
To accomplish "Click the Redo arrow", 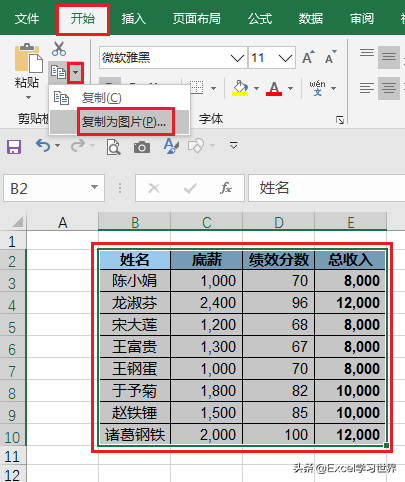I will [78, 146].
